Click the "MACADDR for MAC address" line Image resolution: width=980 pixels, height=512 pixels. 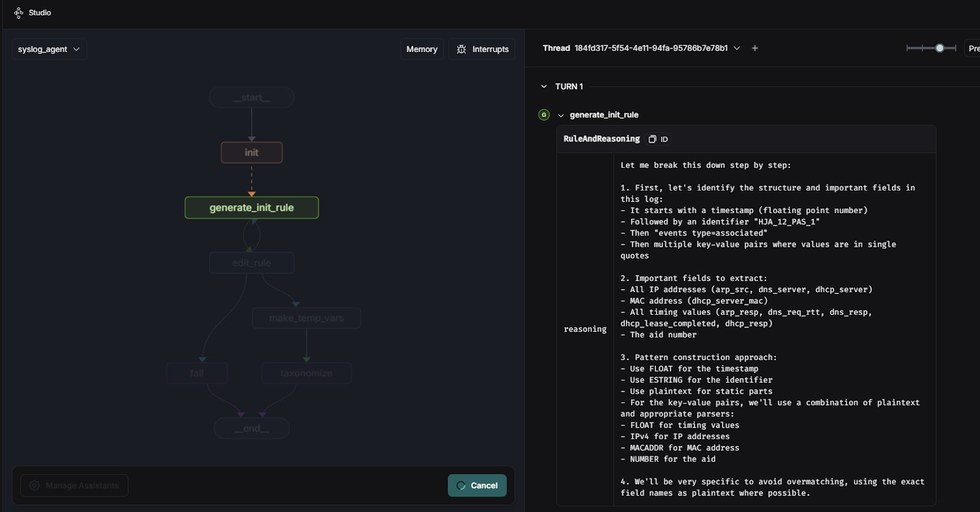point(680,448)
